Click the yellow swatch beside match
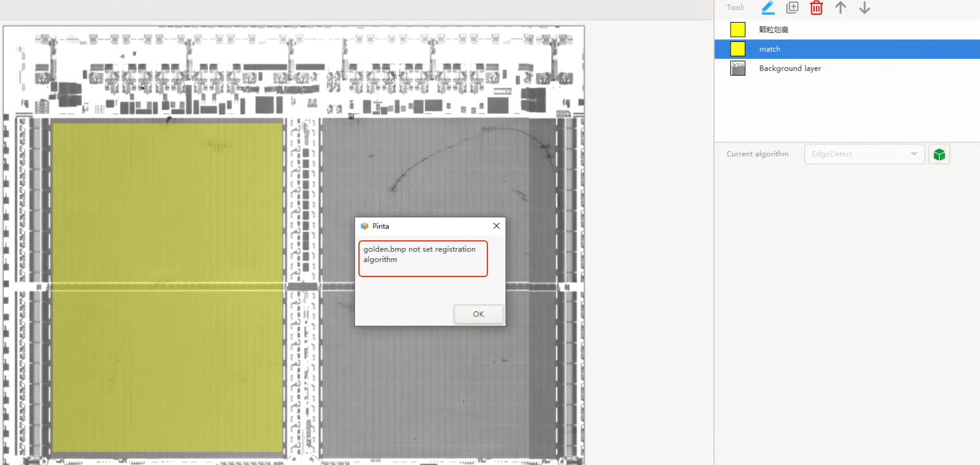980x465 pixels. click(x=738, y=49)
